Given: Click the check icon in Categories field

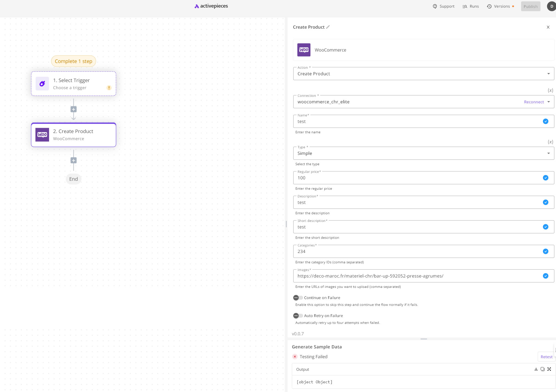Looking at the screenshot, I should [x=545, y=251].
